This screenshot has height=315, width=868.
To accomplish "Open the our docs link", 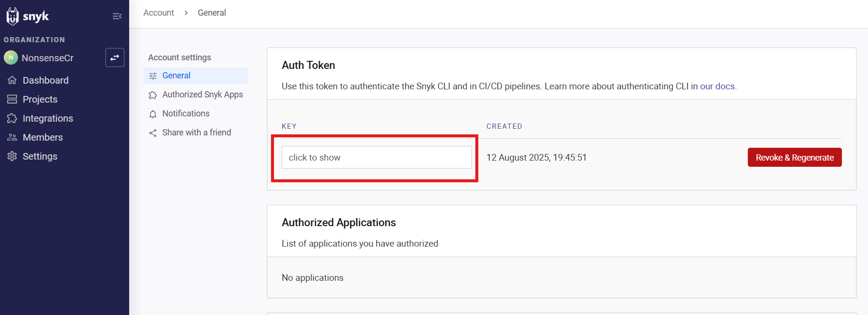I will click(717, 86).
